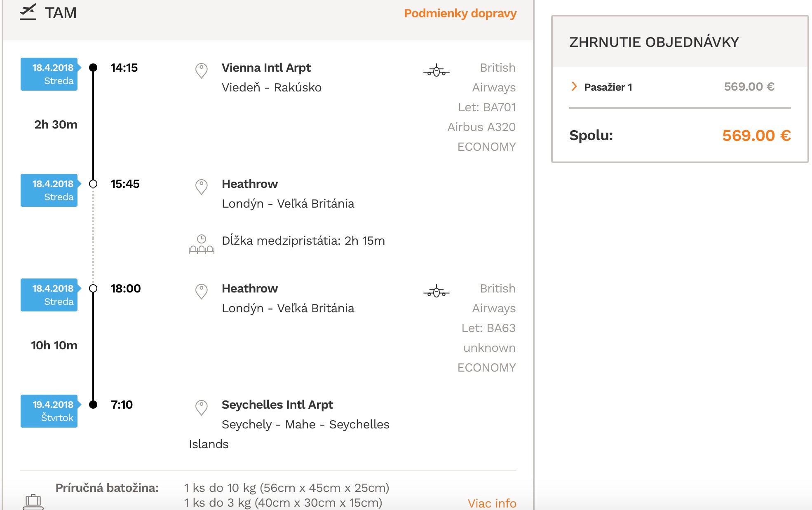Screen dimensions: 812x510
Task: Click Pasažier 1 label in order summary
Action: coord(608,87)
